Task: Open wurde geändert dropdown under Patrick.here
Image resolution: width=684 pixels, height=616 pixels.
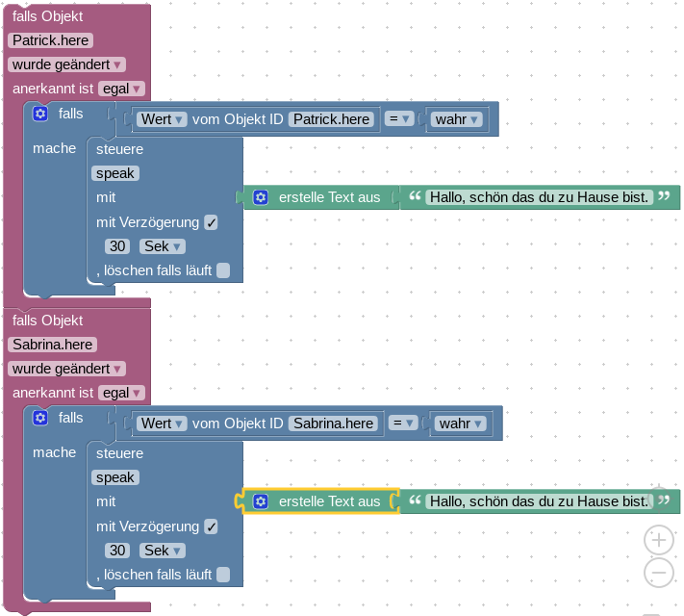Action: click(x=66, y=64)
